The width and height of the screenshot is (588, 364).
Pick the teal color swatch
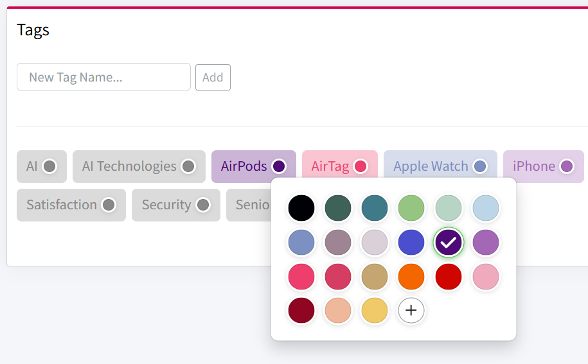(375, 208)
